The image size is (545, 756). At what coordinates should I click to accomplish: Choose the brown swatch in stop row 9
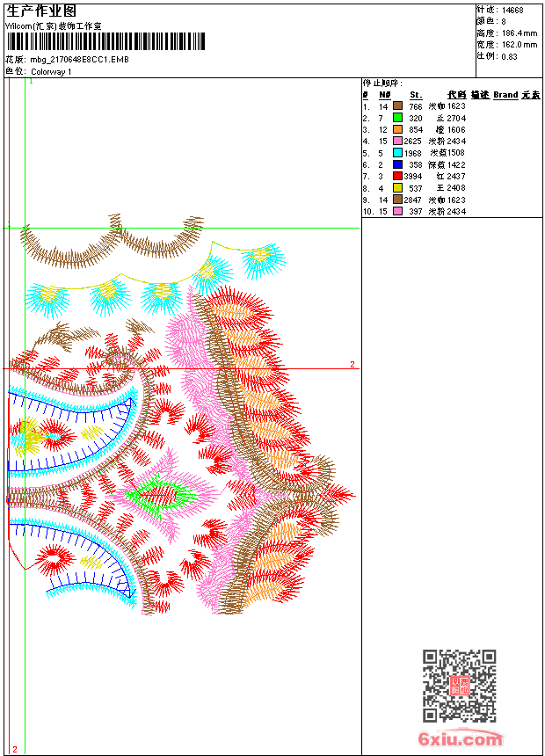click(x=397, y=200)
